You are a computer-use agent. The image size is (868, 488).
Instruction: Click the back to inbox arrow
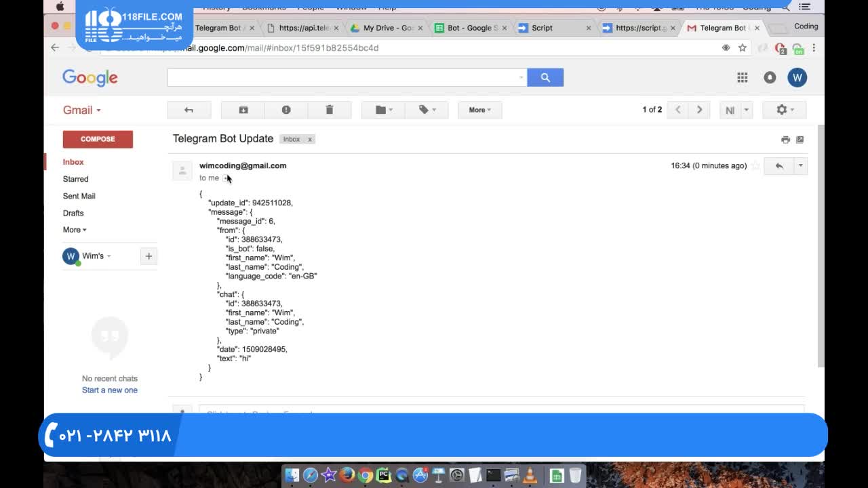coord(189,110)
